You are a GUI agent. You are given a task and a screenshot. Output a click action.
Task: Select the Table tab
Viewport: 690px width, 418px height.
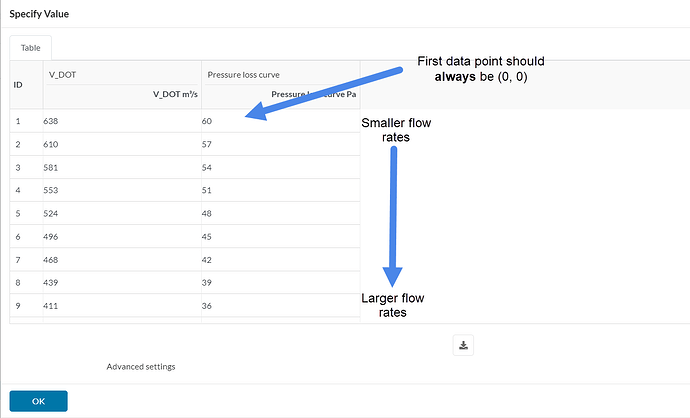[30, 48]
